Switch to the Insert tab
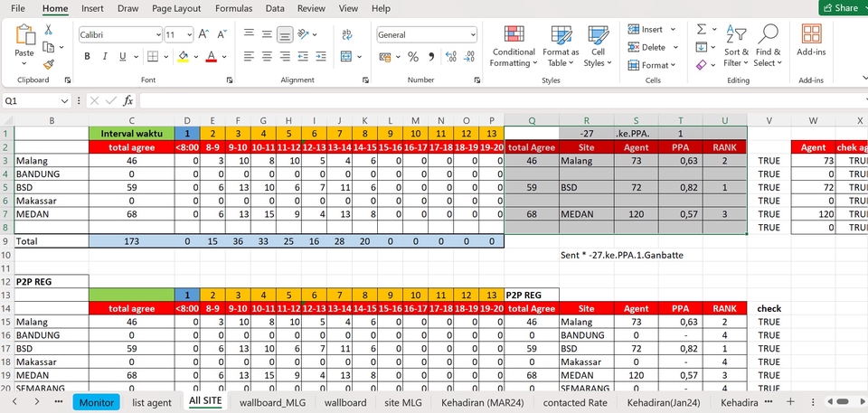Image resolution: width=868 pixels, height=413 pixels. 92,8
